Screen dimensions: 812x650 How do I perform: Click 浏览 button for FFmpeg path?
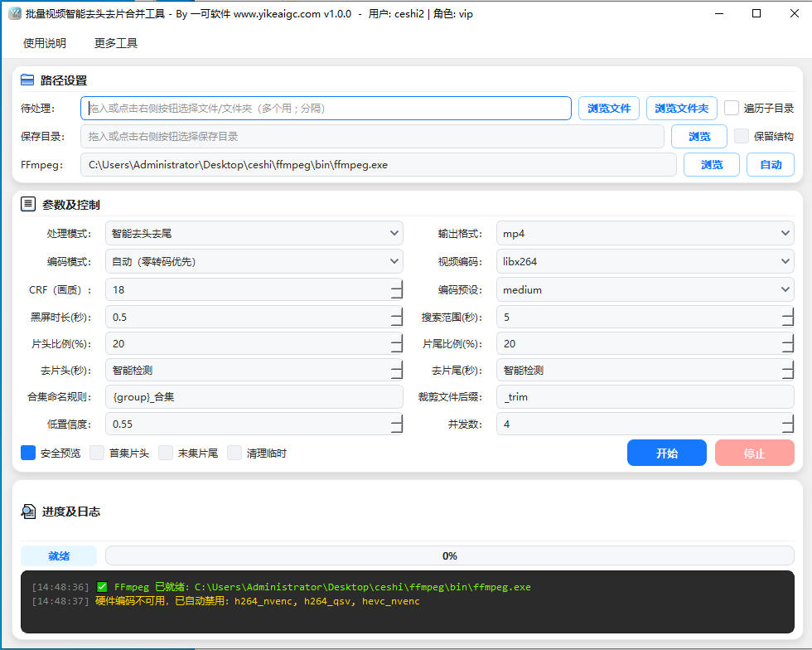[x=712, y=165]
